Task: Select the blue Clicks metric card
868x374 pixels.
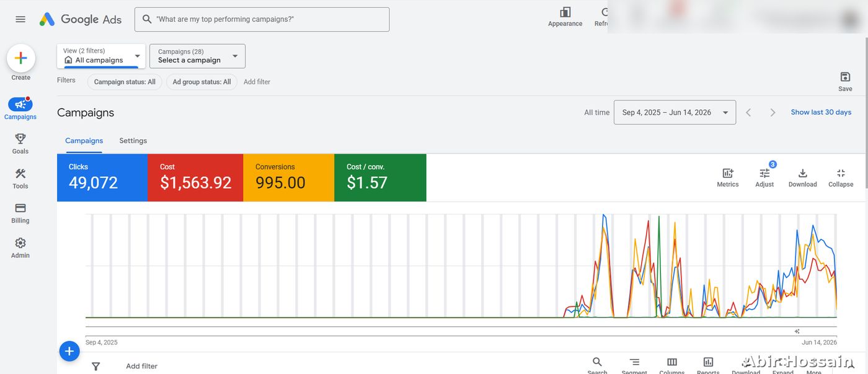Action: pos(102,177)
